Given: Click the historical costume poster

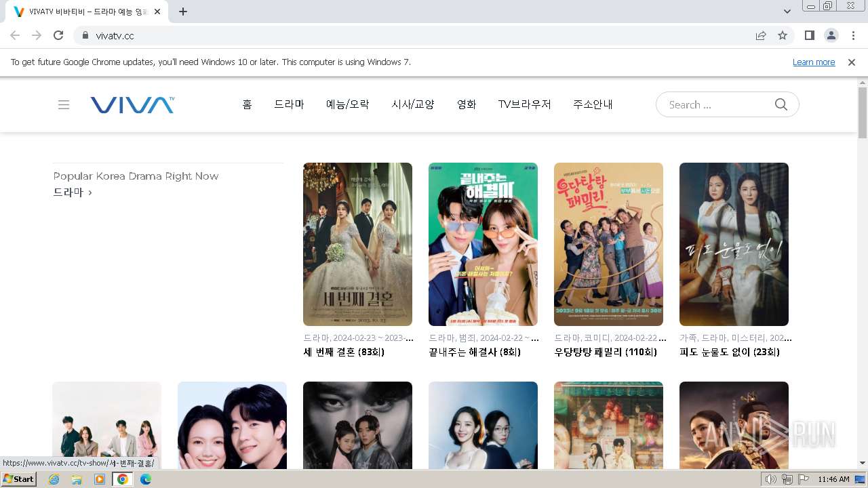Looking at the screenshot, I should click(734, 426).
